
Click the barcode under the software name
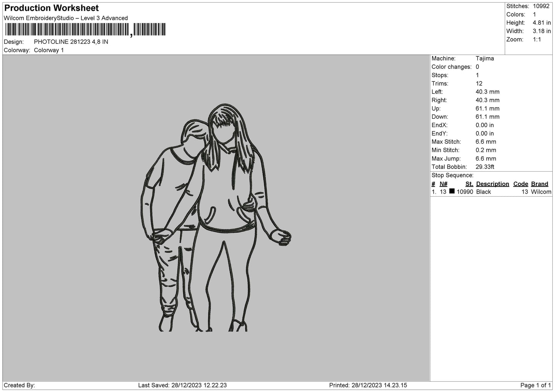click(85, 30)
